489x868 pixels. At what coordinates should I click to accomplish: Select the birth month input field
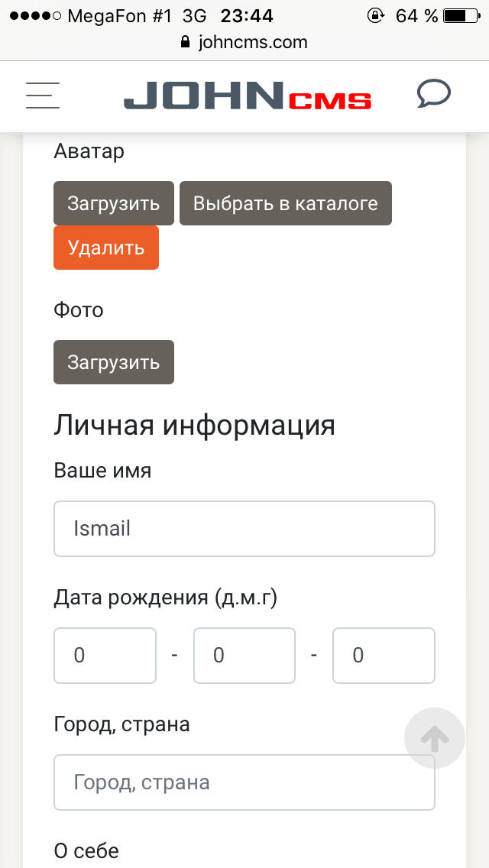(x=244, y=656)
